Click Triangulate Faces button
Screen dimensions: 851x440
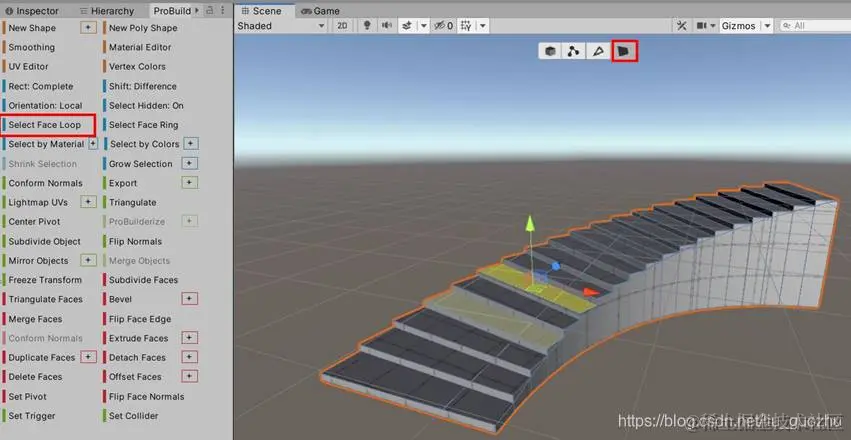tap(46, 299)
